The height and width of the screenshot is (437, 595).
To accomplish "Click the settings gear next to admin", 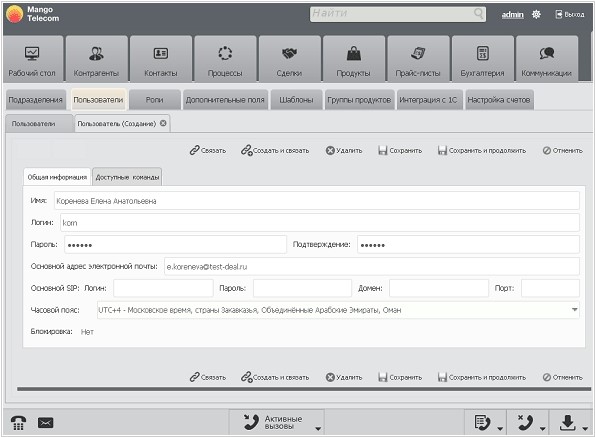I will pyautogui.click(x=536, y=14).
